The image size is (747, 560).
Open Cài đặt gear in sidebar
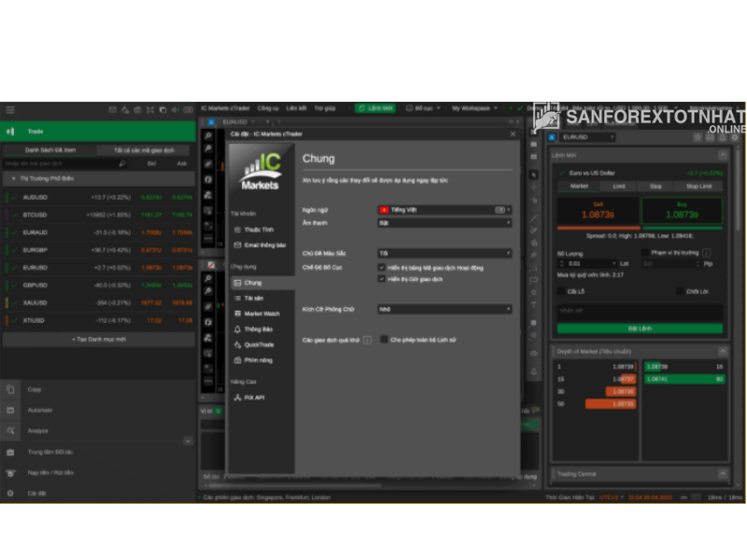(x=10, y=494)
